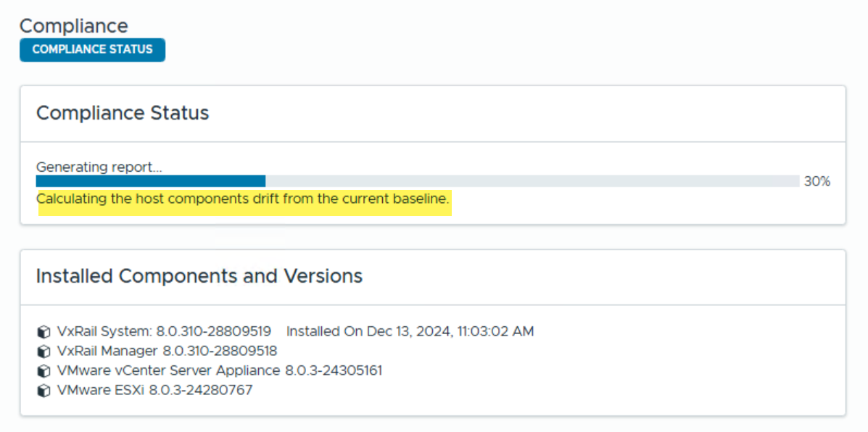
Task: Click the "Generating report..." status text
Action: point(99,167)
